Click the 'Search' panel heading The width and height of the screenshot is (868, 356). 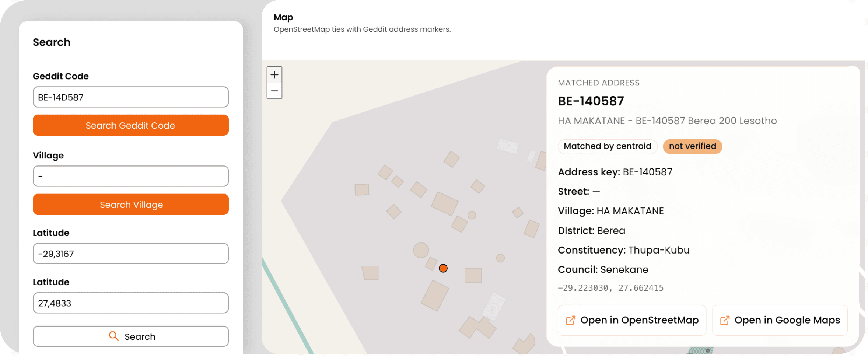(x=52, y=42)
